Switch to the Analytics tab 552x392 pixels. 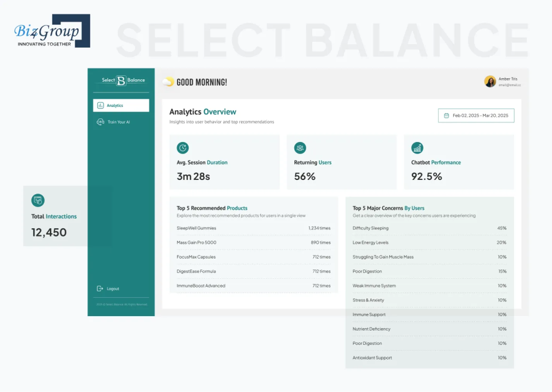tap(121, 105)
